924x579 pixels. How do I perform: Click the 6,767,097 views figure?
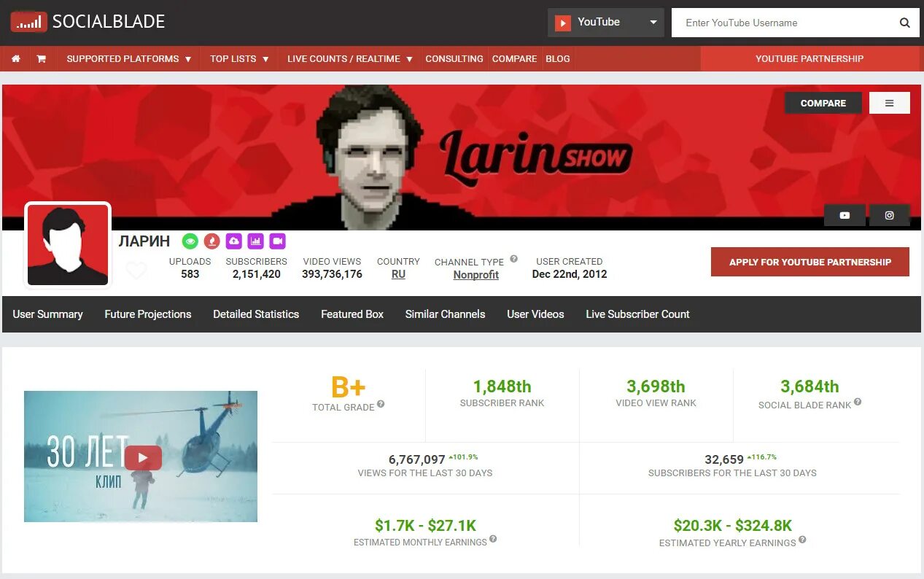pyautogui.click(x=417, y=459)
